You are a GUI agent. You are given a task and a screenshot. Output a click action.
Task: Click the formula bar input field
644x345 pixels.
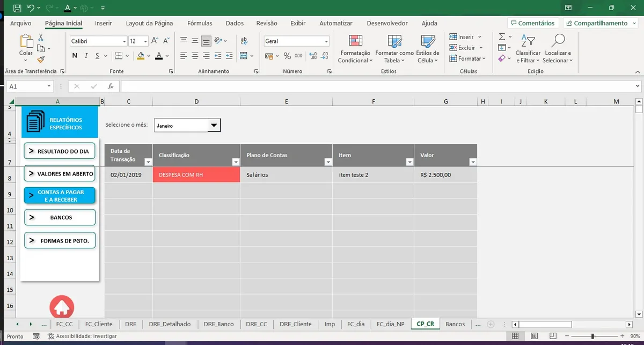pos(376,86)
